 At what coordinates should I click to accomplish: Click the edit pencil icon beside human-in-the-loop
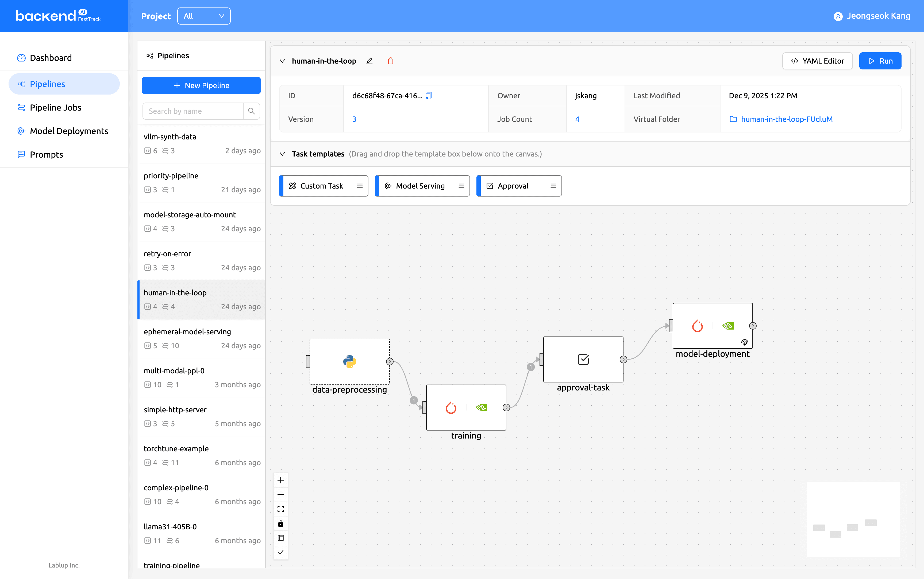pos(369,61)
